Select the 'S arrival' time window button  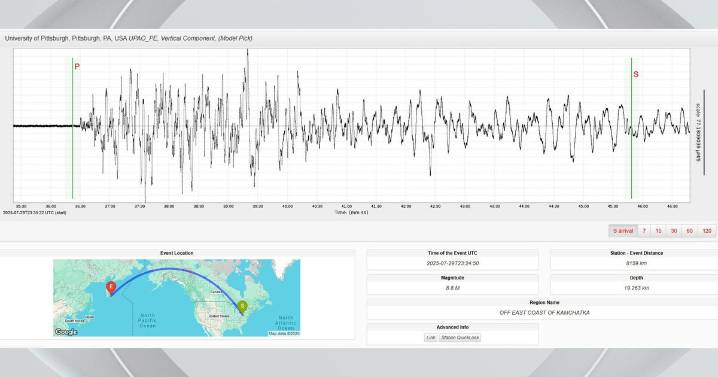point(623,231)
